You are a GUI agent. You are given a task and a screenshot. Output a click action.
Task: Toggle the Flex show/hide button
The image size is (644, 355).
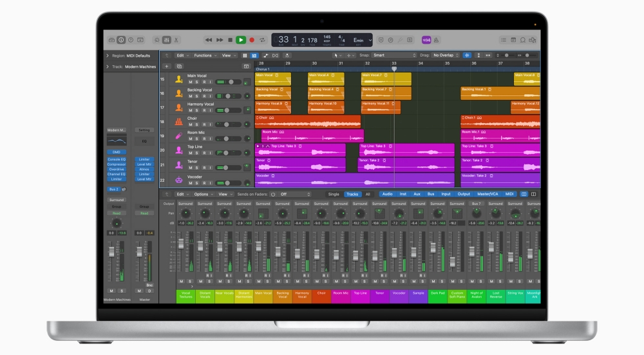[x=276, y=55]
